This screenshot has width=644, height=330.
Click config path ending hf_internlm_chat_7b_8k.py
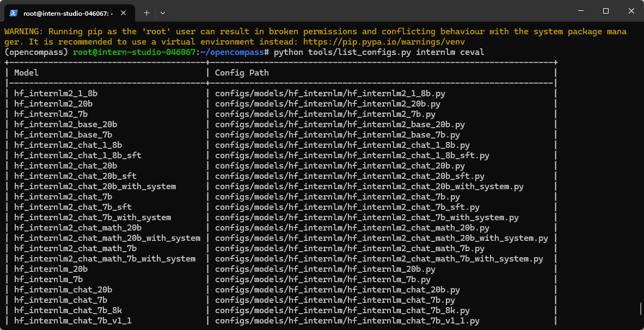tap(342, 310)
